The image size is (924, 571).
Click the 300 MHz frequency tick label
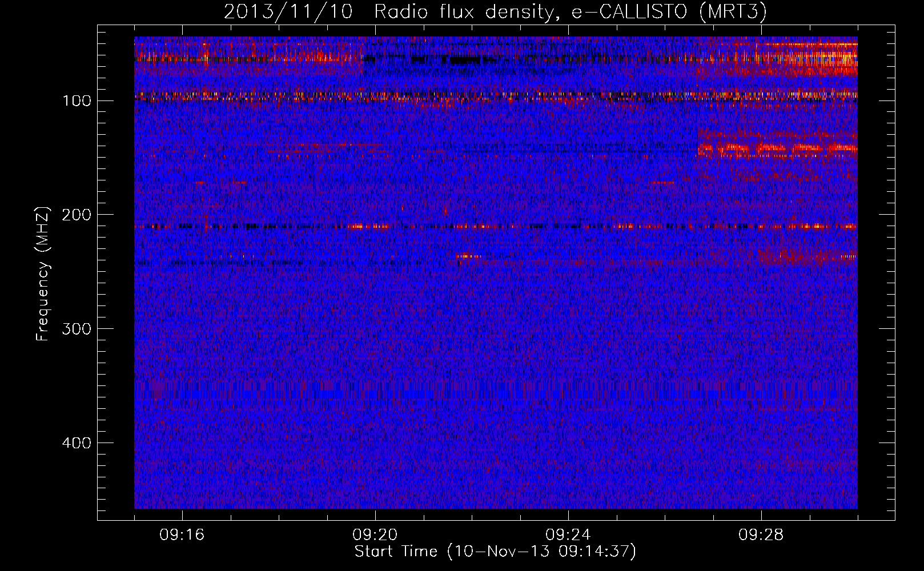tap(77, 329)
